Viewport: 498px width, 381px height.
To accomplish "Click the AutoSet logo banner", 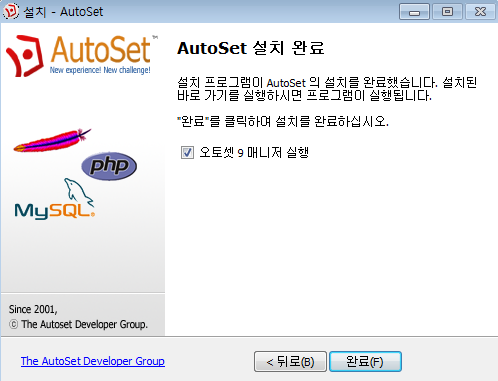I will tap(82, 56).
